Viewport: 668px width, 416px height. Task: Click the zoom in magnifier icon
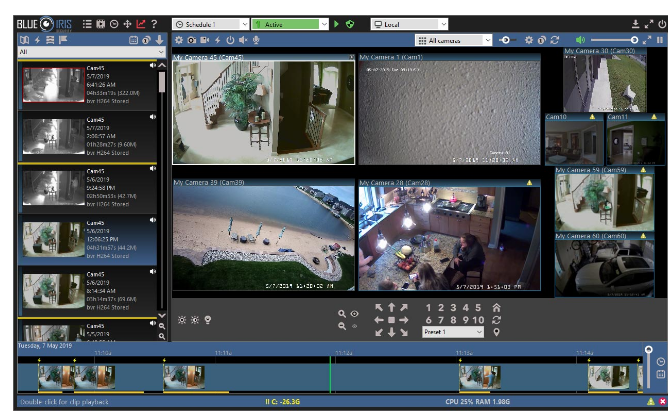point(342,313)
